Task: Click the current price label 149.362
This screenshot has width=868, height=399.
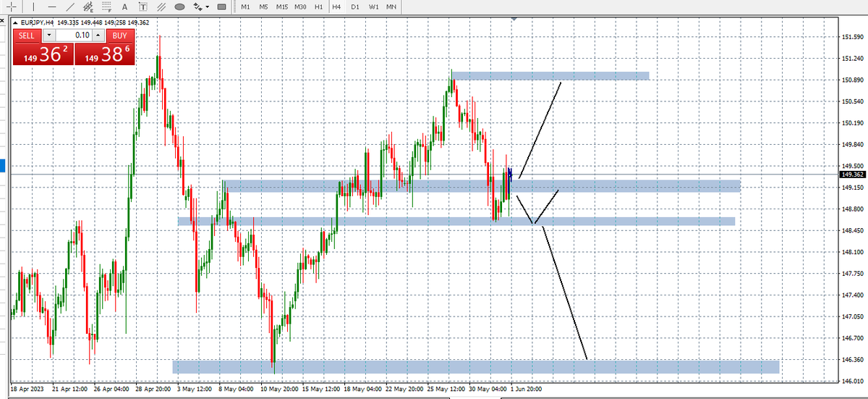Action: 853,175
